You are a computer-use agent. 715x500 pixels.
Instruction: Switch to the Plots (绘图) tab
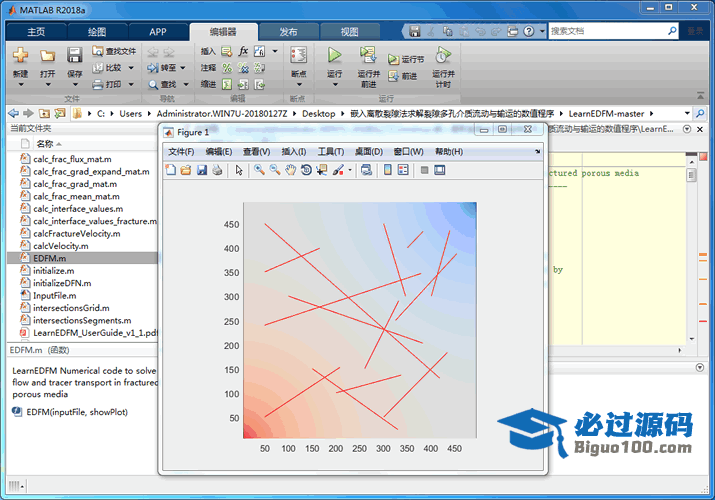[x=97, y=32]
